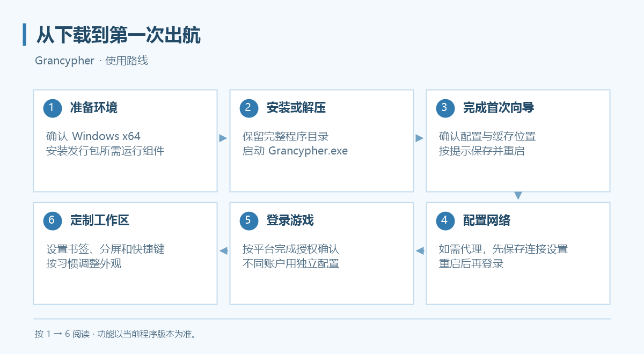This screenshot has width=644, height=354.
Task: Click the line 确认配置与缓存位置
Action: (487, 136)
